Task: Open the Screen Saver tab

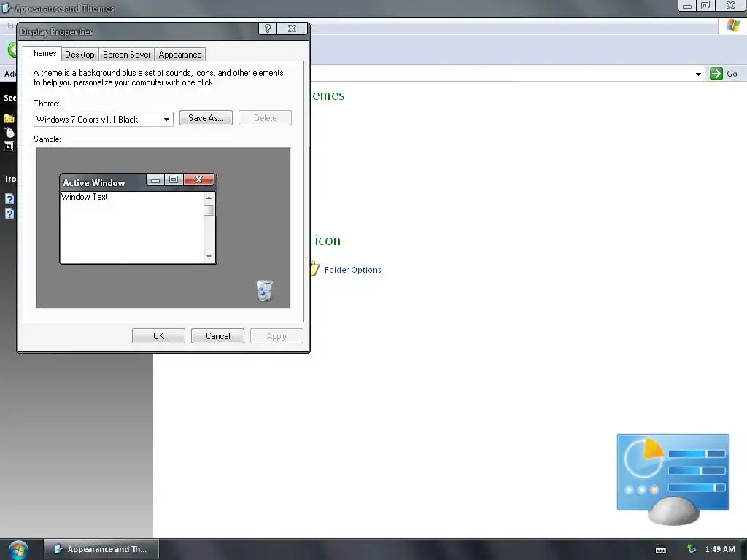Action: [x=127, y=54]
